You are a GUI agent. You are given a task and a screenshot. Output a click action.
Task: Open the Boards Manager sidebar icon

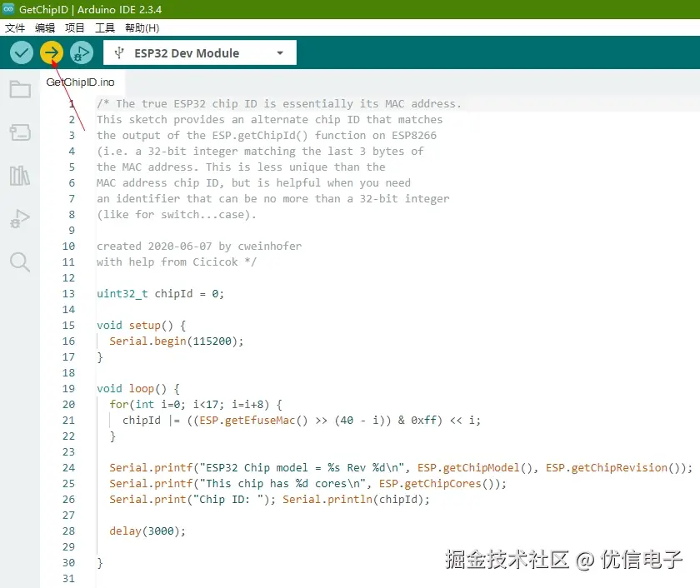click(20, 132)
